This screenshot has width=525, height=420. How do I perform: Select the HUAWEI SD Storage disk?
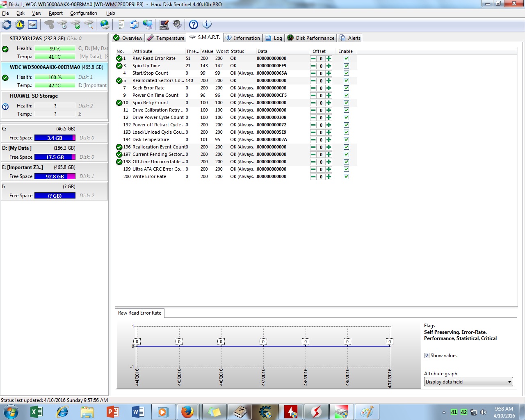coord(54,105)
